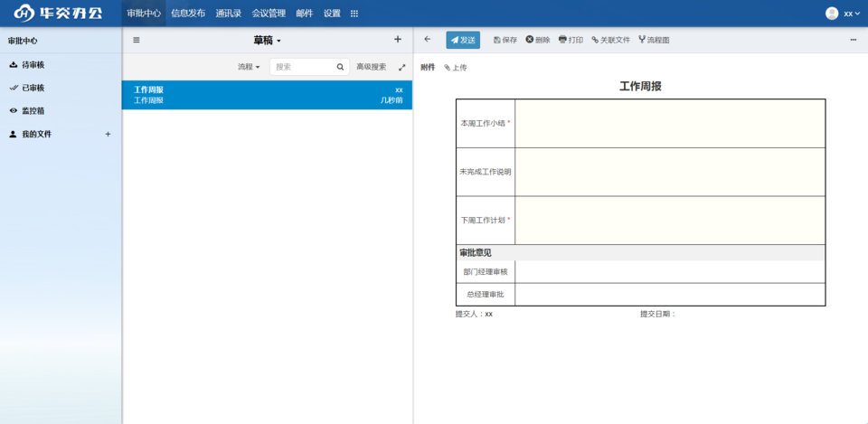The image size is (868, 424).
Task: Open the 审批中心 top menu
Action: coord(144,14)
